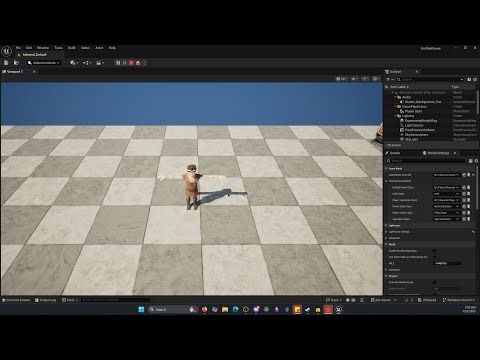The width and height of the screenshot is (480, 360).
Task: Sort Outliner by Type column
Action: (455, 87)
